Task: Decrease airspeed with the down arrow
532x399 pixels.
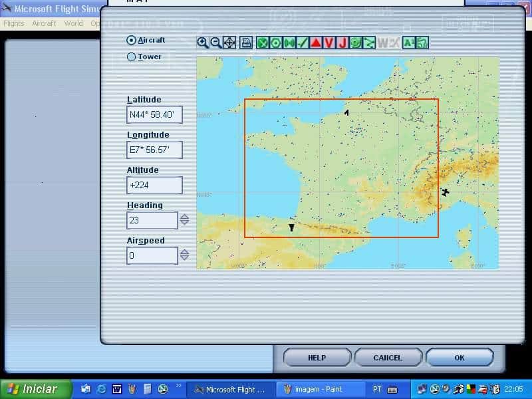Action: pos(184,259)
